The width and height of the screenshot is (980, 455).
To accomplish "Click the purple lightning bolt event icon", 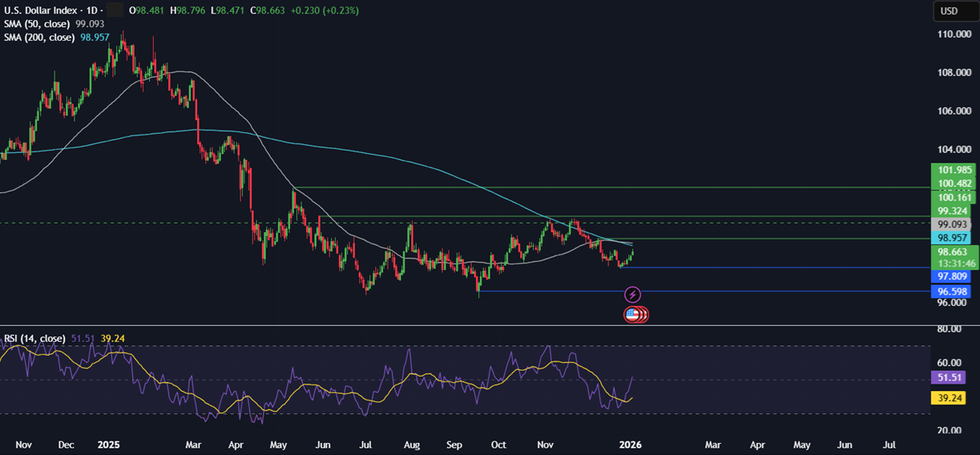I will pyautogui.click(x=632, y=296).
